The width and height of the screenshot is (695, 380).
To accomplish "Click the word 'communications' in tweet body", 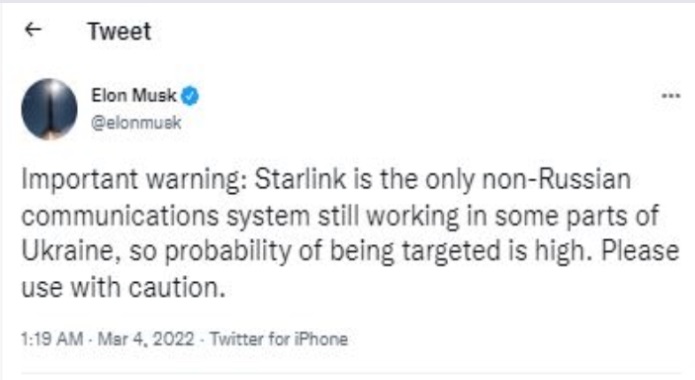I will (x=120, y=216).
